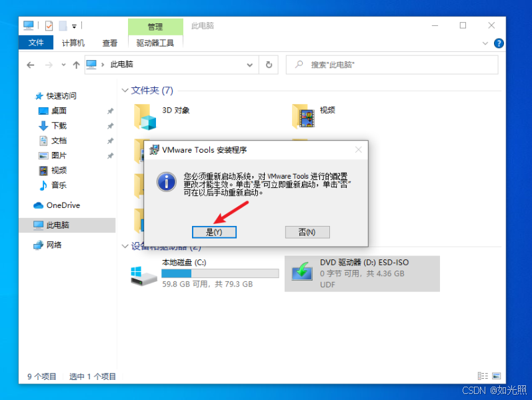Open the 文件 ribbon menu
The height and width of the screenshot is (400, 532).
coord(36,43)
